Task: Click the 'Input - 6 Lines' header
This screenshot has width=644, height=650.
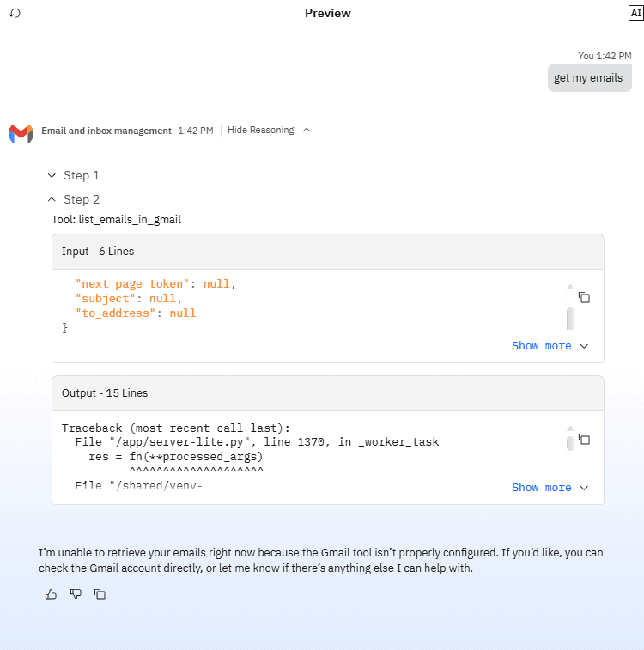Action: coord(328,252)
